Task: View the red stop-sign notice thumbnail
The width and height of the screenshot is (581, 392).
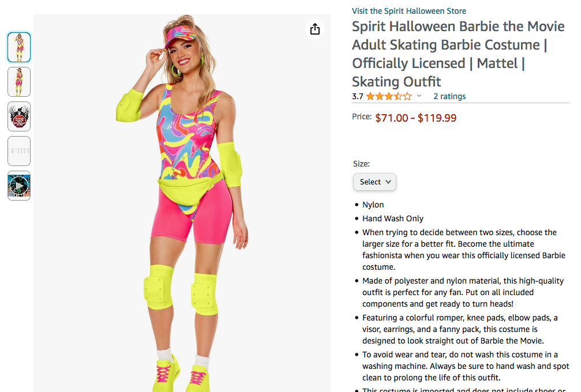Action: click(x=19, y=116)
